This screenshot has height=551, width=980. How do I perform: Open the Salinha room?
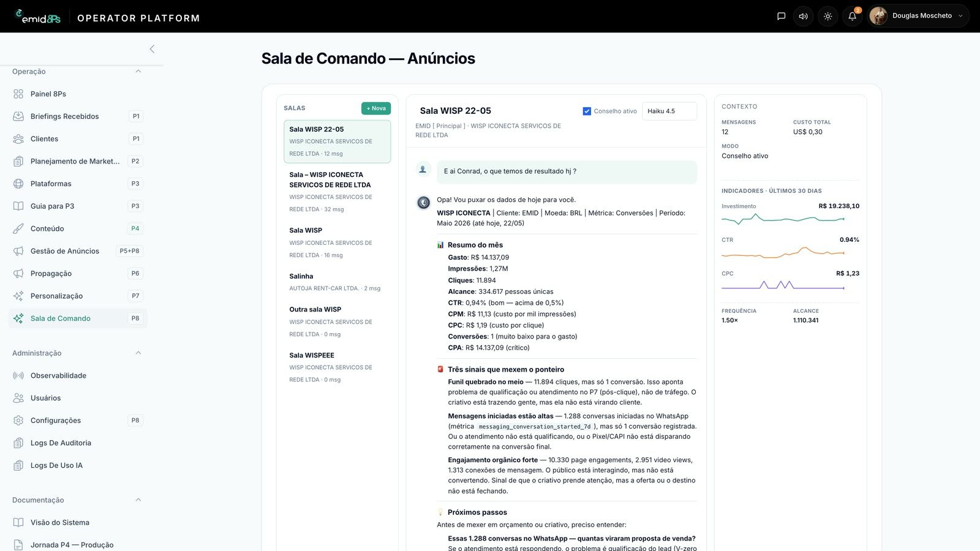click(337, 282)
